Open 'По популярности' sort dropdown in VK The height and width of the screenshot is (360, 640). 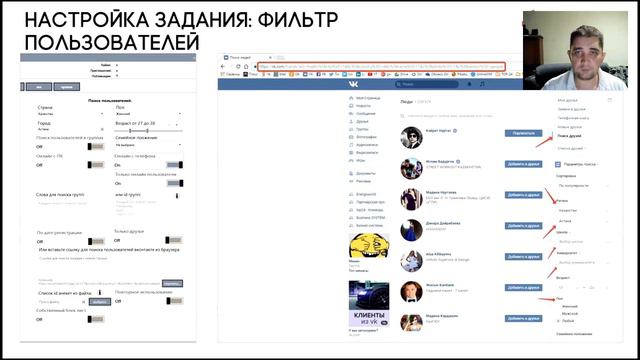click(x=584, y=186)
